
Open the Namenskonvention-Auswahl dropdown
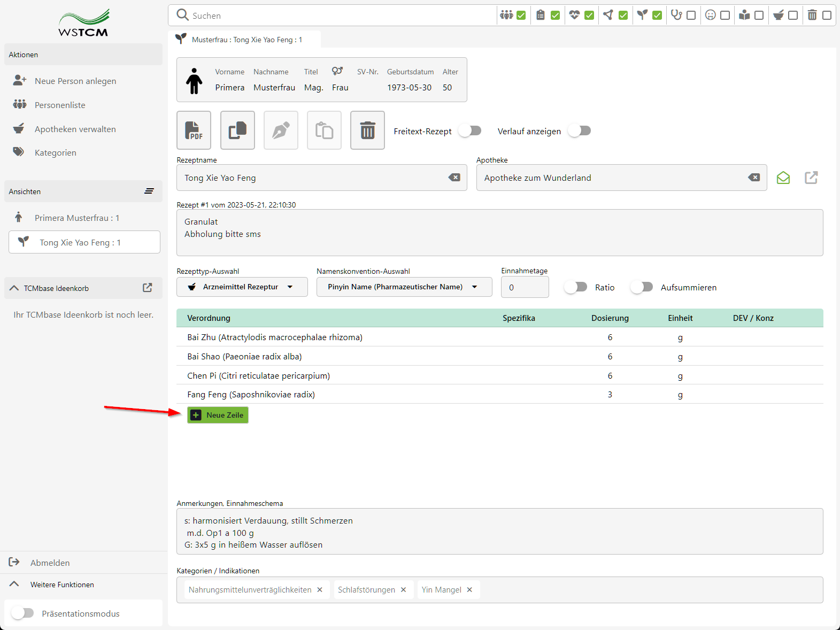(x=404, y=287)
